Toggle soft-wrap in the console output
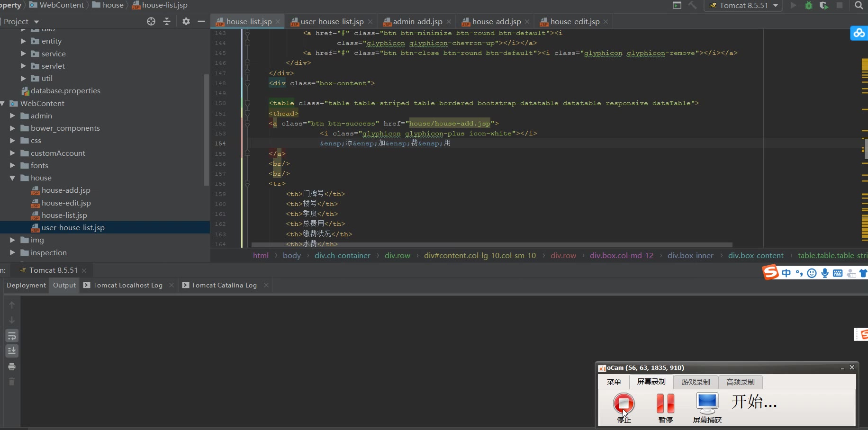This screenshot has height=430, width=868. (12, 336)
